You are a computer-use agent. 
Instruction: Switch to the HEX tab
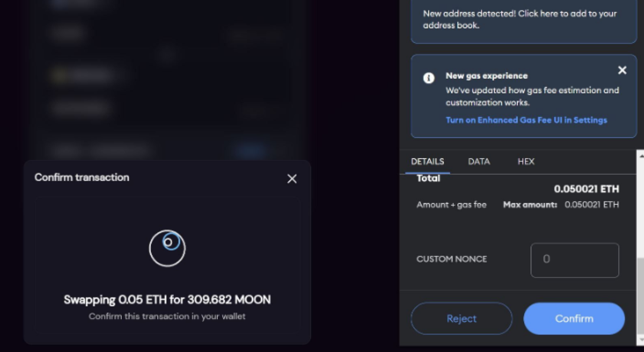click(x=526, y=162)
